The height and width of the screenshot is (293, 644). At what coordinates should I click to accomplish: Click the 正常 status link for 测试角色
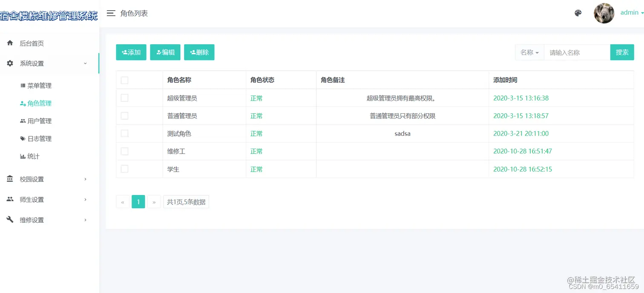coord(256,133)
